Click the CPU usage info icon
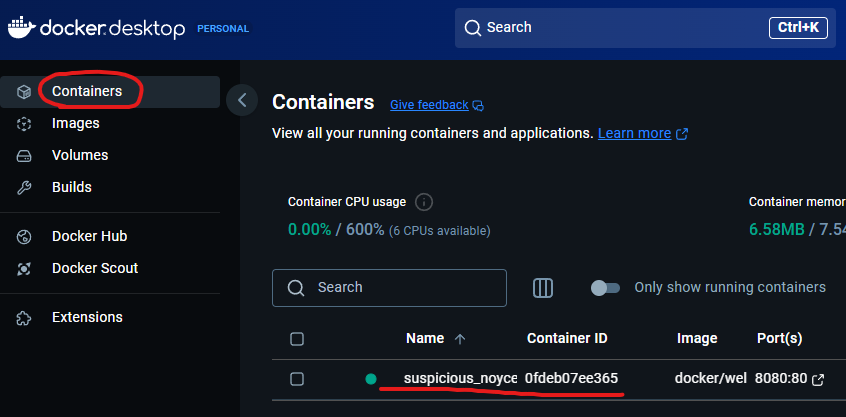846x417 pixels. [x=424, y=202]
